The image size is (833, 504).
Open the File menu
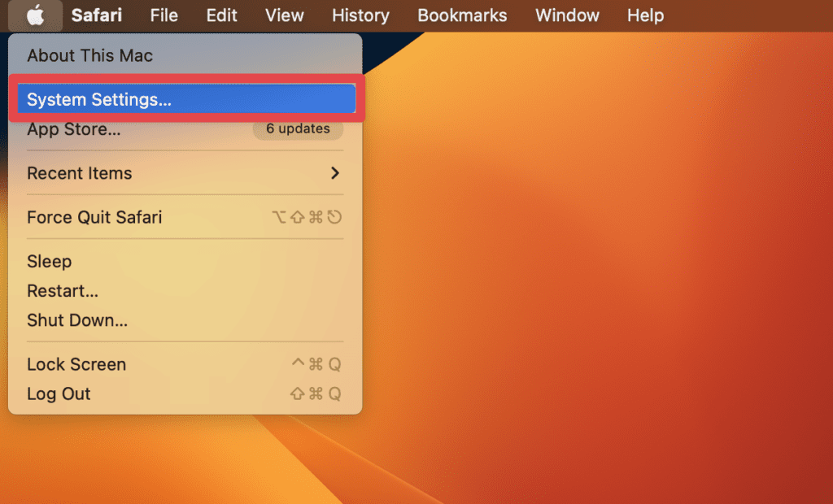[164, 15]
